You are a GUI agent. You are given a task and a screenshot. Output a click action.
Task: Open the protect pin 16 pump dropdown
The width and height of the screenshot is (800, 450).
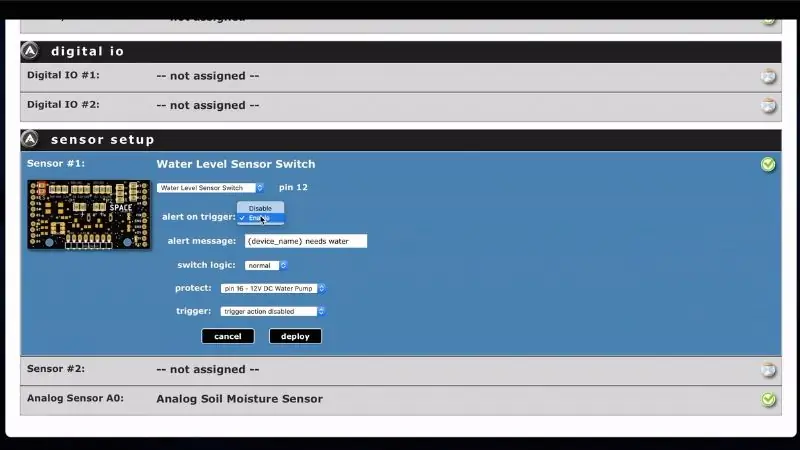pos(273,288)
